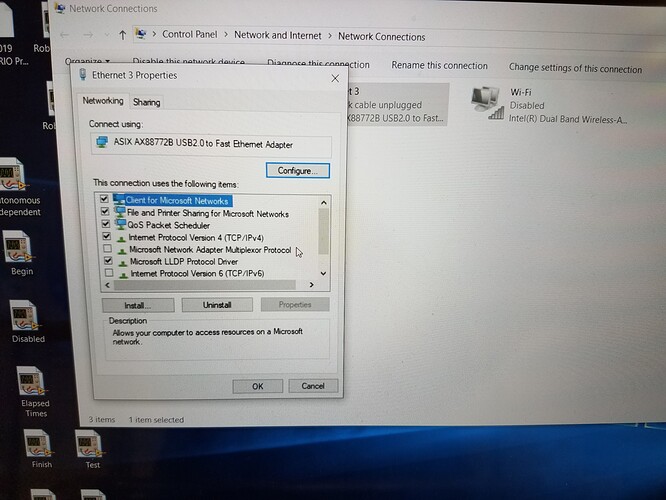The height and width of the screenshot is (500, 666).
Task: Select the Wi-Fi adapter icon
Action: [x=487, y=103]
